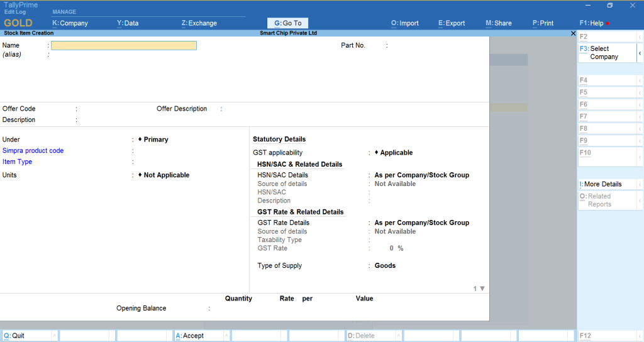Focus the stock item Name field
The image size is (644, 342).
click(124, 45)
